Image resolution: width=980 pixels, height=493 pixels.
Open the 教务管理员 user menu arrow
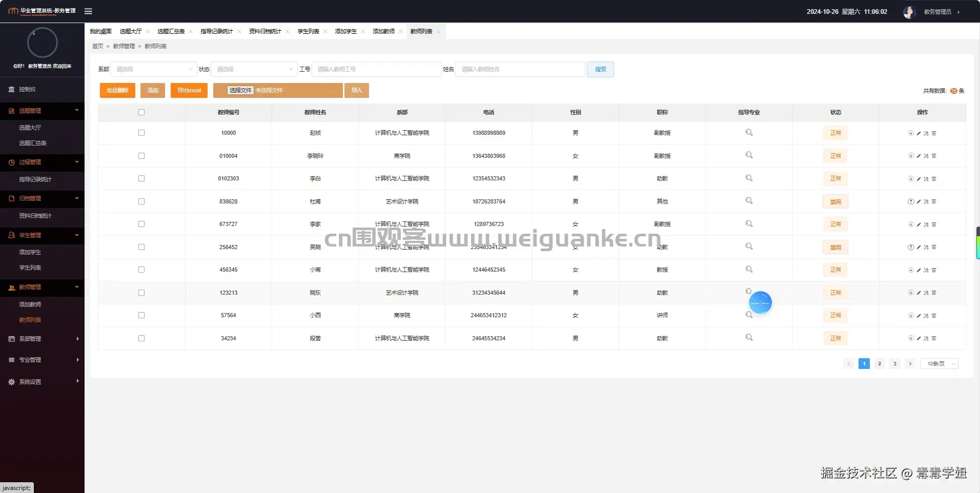958,12
